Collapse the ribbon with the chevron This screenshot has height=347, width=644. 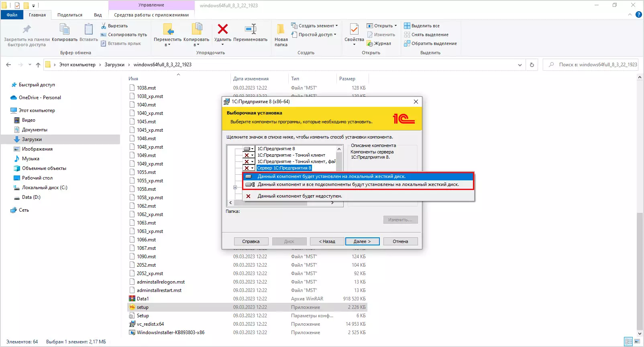(x=630, y=15)
